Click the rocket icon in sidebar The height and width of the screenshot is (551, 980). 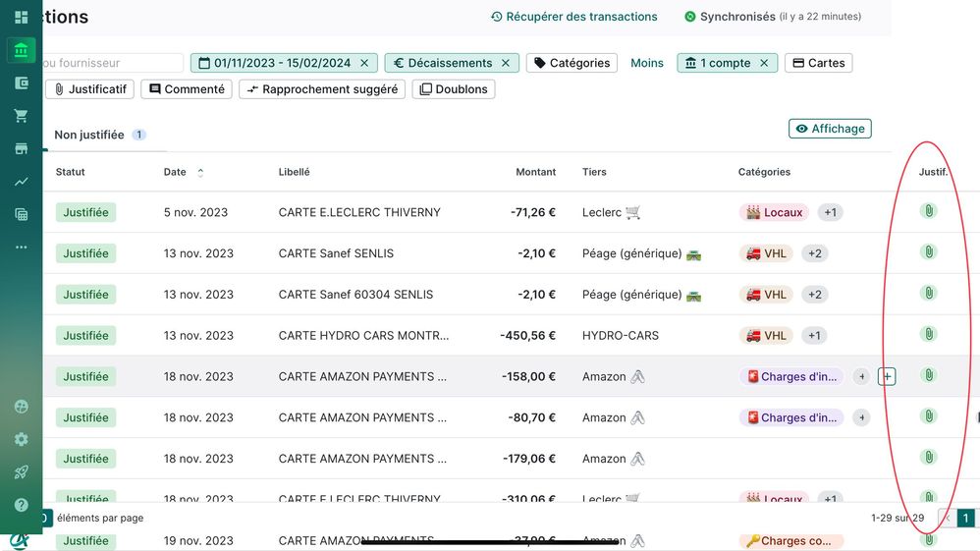[x=21, y=472]
